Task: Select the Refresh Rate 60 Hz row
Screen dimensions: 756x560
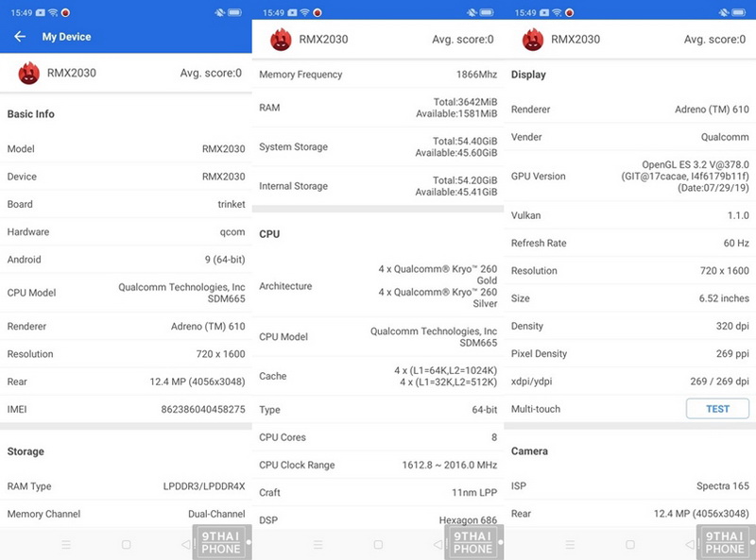Action: coord(630,243)
